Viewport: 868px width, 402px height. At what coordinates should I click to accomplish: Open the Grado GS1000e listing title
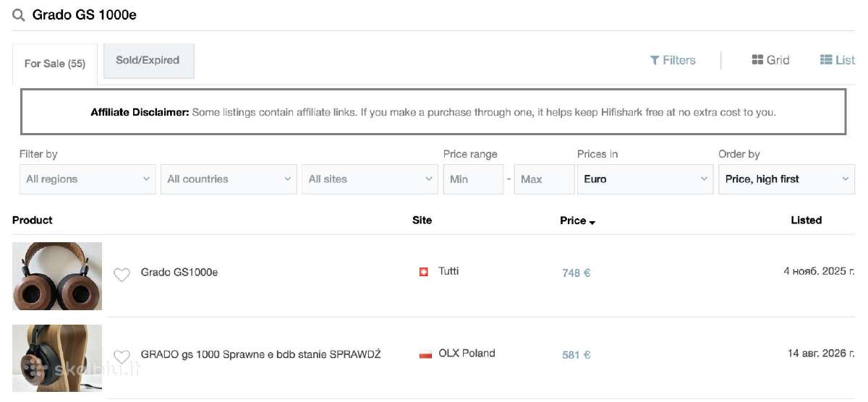click(x=179, y=272)
